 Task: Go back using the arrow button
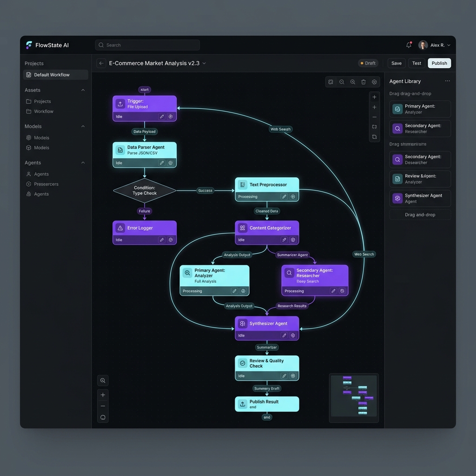coord(101,63)
